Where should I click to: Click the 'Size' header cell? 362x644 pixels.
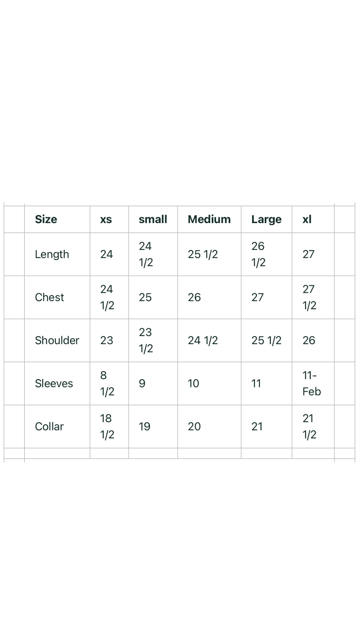click(46, 219)
